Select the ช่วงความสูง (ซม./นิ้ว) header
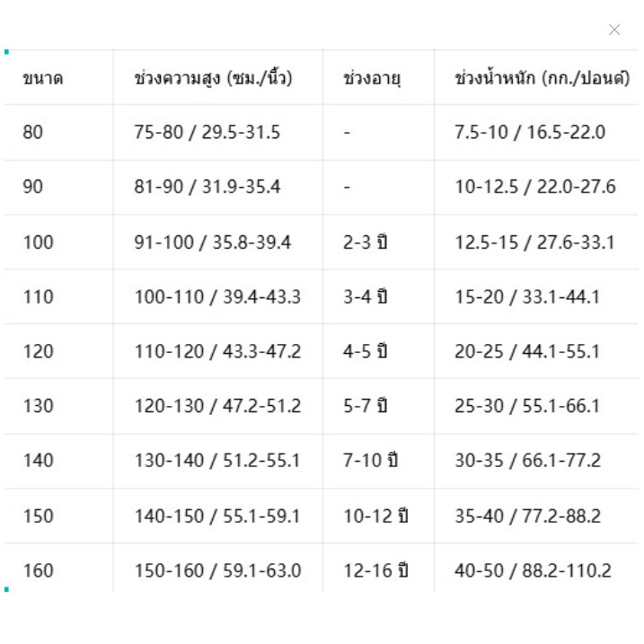Screen dimensions: 644x644 pyautogui.click(x=213, y=77)
